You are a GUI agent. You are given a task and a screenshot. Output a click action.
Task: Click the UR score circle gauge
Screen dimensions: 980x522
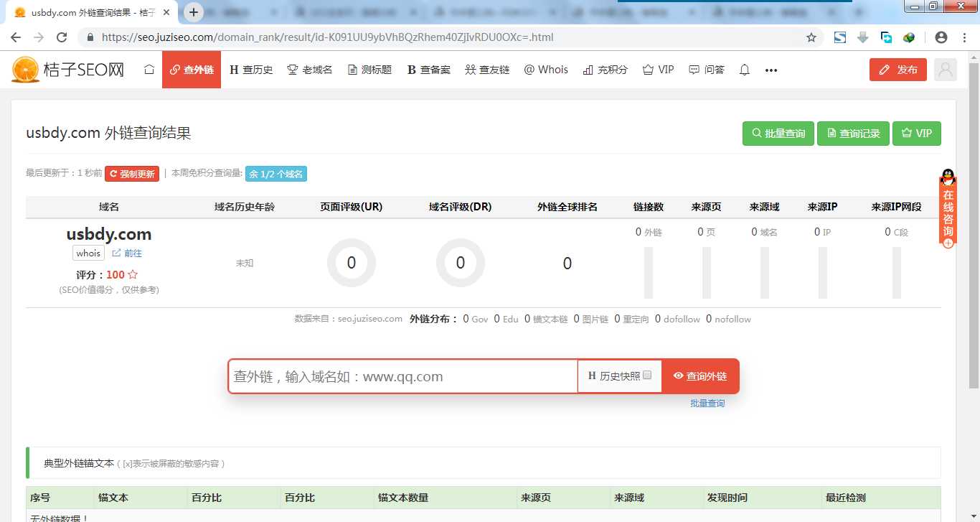coord(352,263)
